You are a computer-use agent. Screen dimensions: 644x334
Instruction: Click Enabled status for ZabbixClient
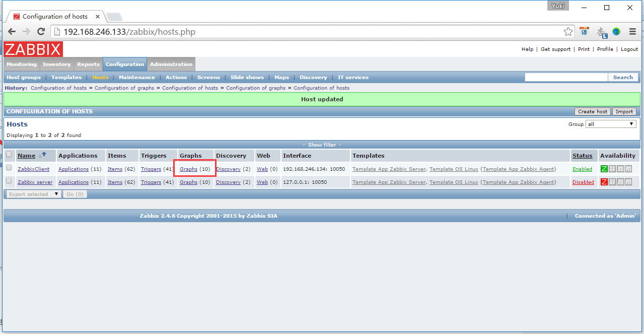pos(582,169)
